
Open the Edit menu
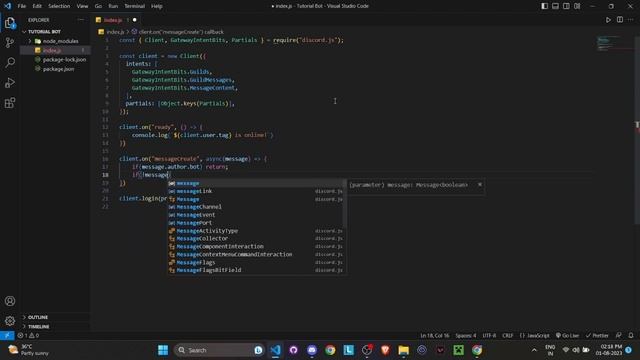click(x=37, y=6)
